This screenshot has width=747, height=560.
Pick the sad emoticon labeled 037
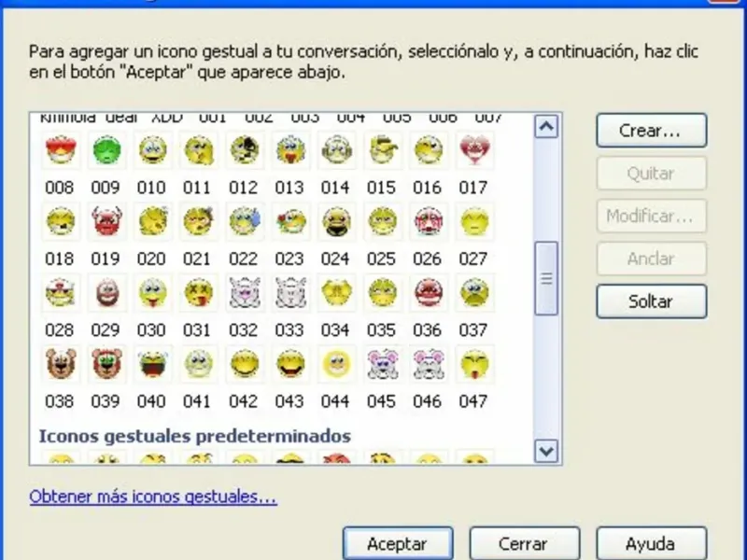pos(474,293)
